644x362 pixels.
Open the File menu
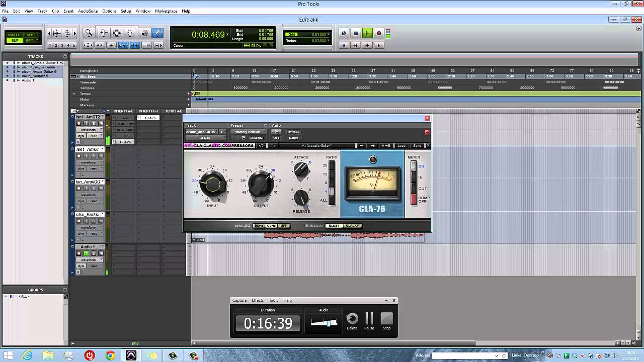point(5,11)
